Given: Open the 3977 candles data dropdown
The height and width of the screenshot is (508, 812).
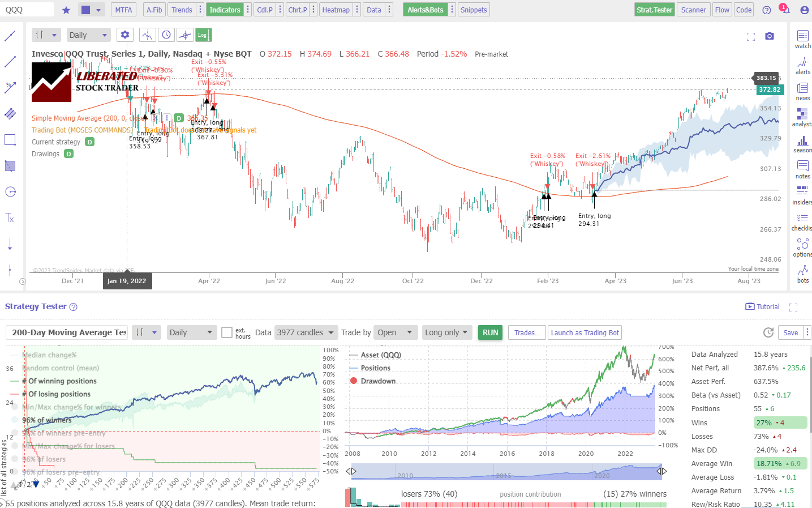Looking at the screenshot, I should [x=306, y=332].
